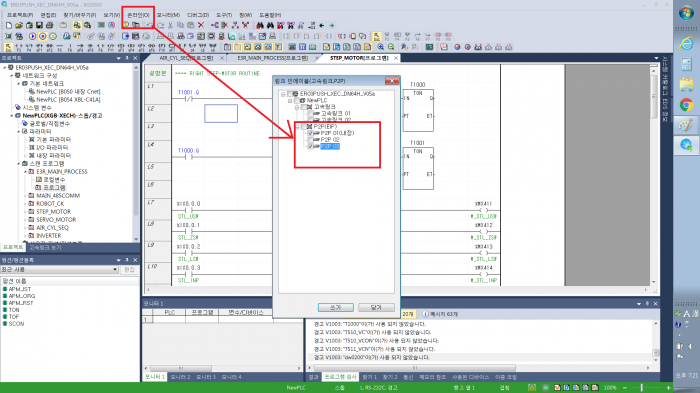Click the forward arrow navigation icon
This screenshot has height=393, width=700.
click(x=332, y=25)
